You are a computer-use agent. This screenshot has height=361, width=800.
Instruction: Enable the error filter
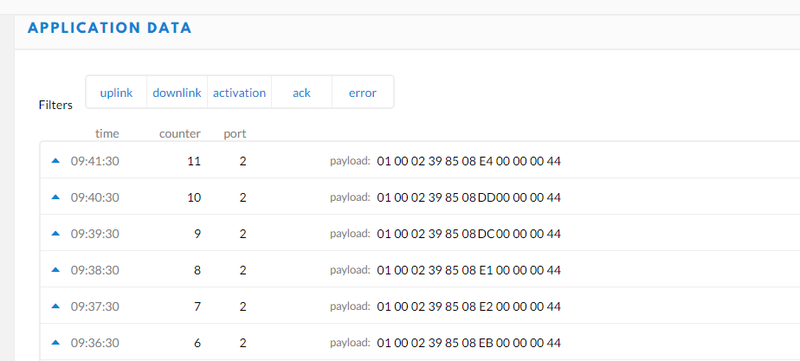pos(363,92)
